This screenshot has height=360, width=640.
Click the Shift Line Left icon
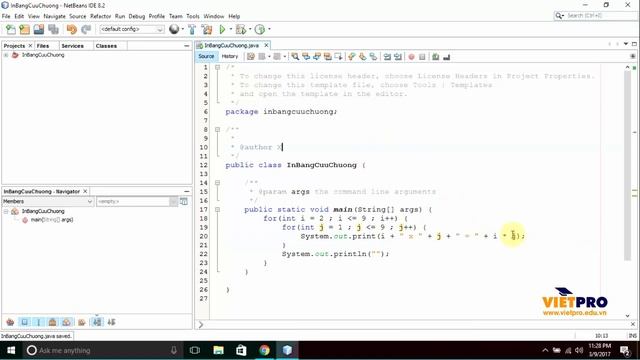pos(387,57)
